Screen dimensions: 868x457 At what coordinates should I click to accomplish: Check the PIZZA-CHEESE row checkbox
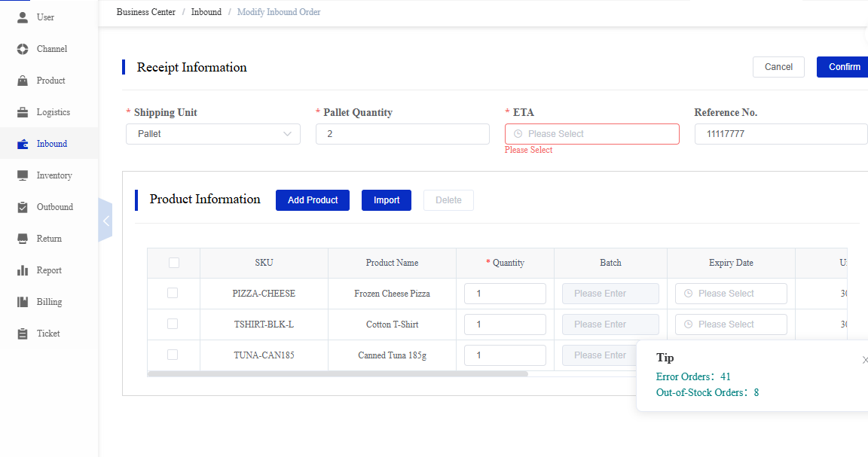tap(173, 293)
